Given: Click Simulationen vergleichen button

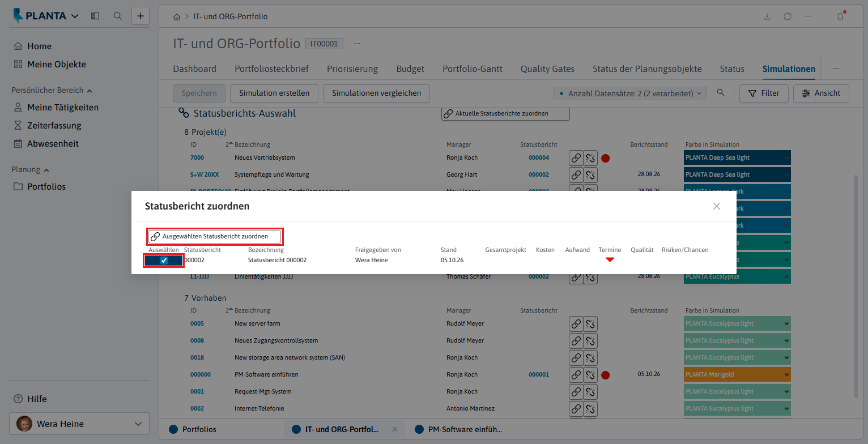Looking at the screenshot, I should pos(377,93).
